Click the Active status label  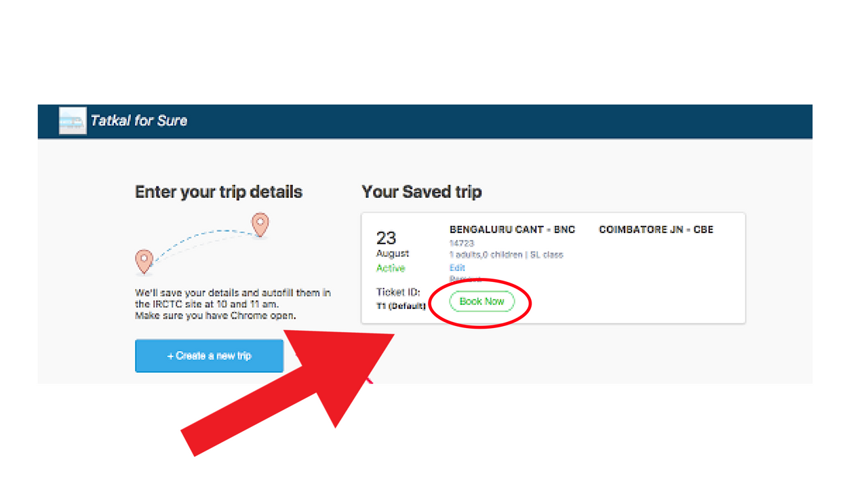pos(391,268)
